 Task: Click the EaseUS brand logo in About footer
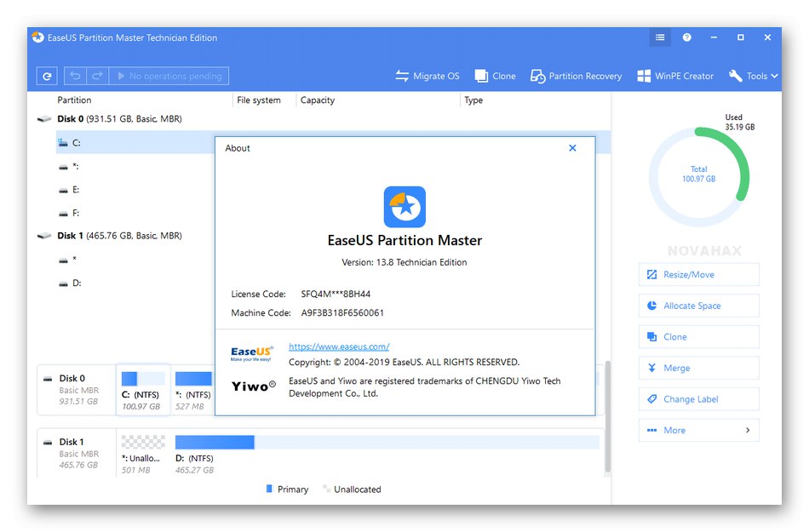pyautogui.click(x=251, y=353)
